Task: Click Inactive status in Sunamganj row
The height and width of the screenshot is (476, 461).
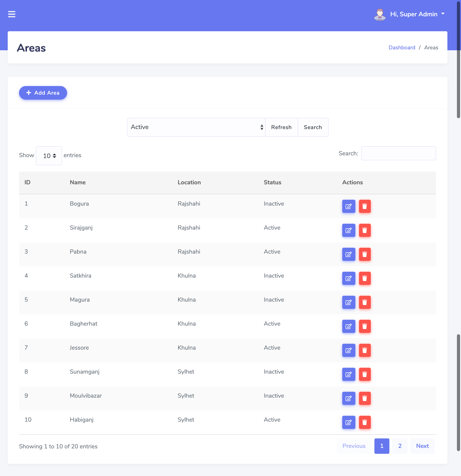Action: [274, 372]
